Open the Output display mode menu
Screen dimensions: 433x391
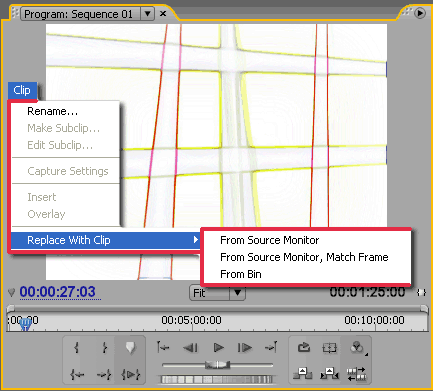click(358, 348)
